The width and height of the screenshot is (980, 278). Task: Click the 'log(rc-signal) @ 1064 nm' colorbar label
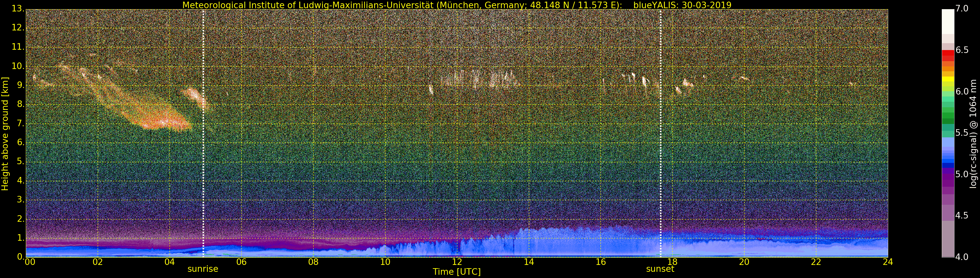coord(974,134)
